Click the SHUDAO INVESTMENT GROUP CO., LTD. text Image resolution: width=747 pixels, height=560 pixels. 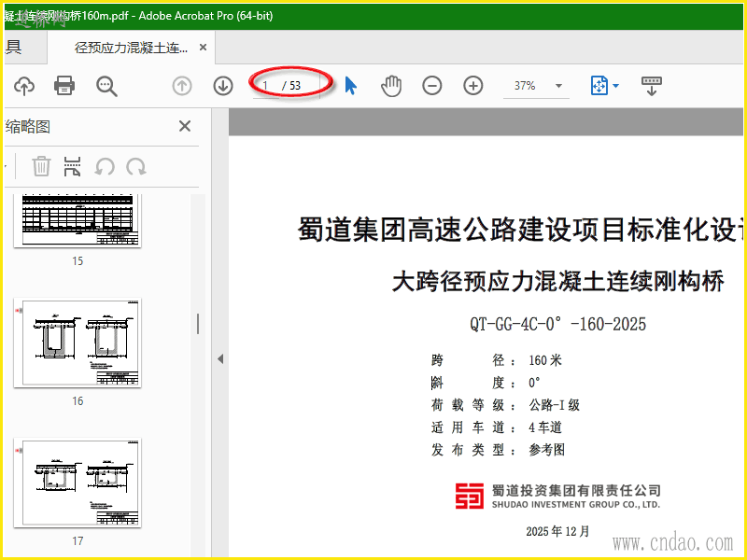click(576, 504)
